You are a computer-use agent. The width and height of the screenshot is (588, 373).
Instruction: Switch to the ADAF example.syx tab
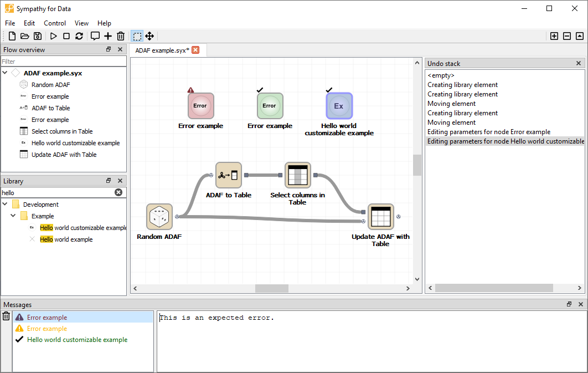[162, 50]
